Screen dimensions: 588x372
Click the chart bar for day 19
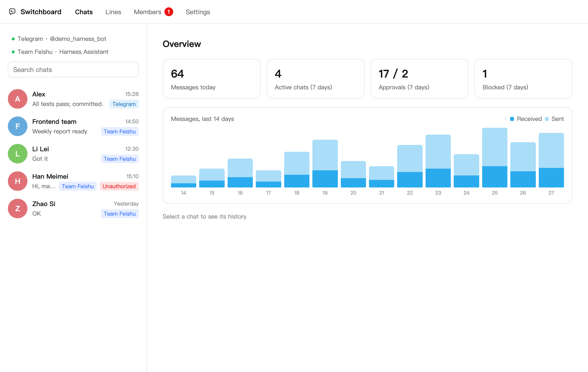pyautogui.click(x=325, y=163)
